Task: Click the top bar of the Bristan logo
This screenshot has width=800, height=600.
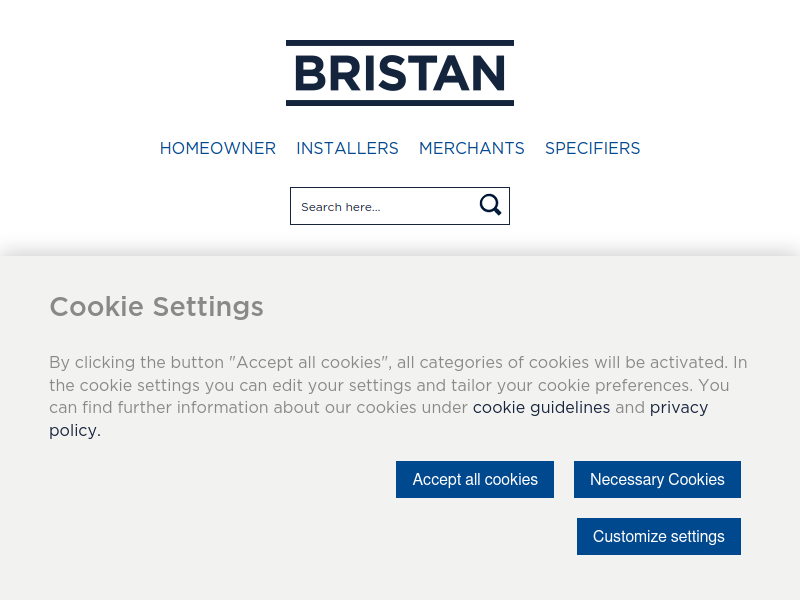Action: tap(399, 43)
